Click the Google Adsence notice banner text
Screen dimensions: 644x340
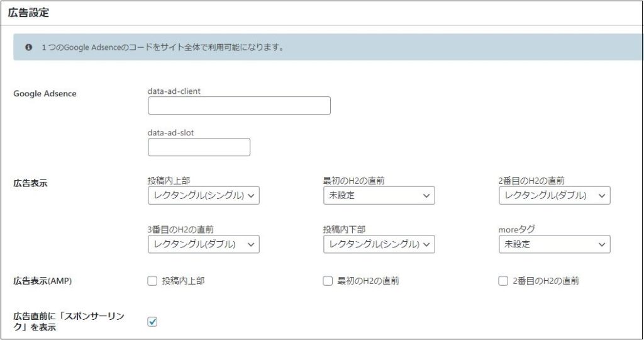click(162, 47)
